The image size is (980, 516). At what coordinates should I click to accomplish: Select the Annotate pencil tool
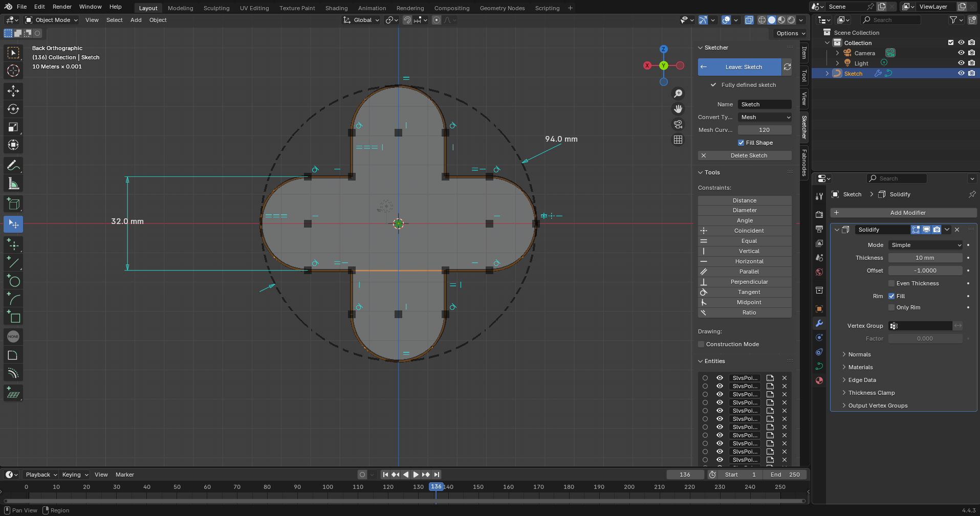(x=13, y=165)
